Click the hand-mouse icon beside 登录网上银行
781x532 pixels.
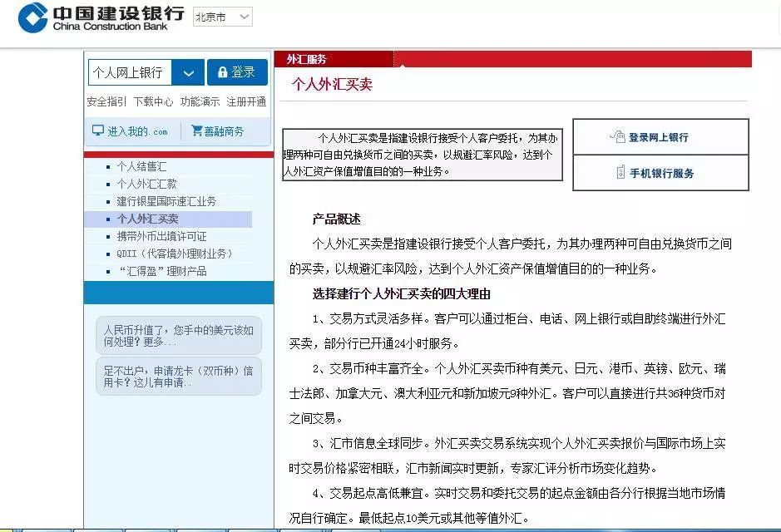[618, 135]
